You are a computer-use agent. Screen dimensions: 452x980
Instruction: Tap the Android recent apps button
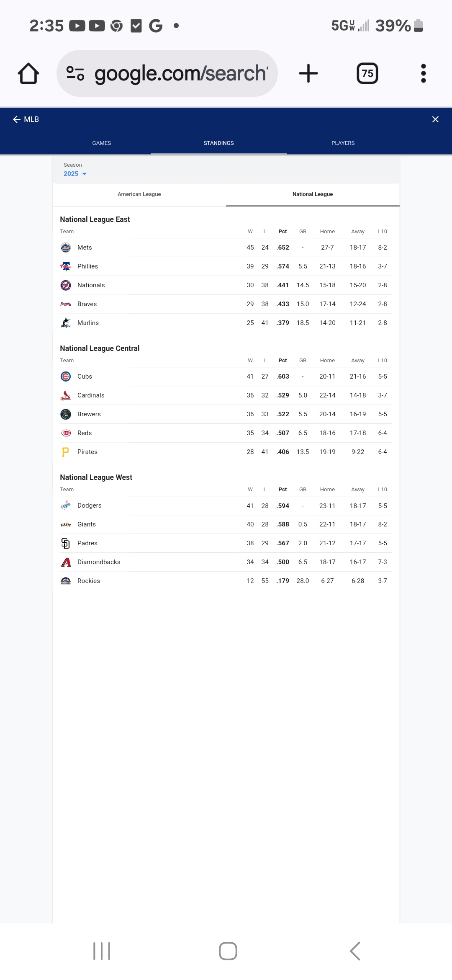click(102, 951)
